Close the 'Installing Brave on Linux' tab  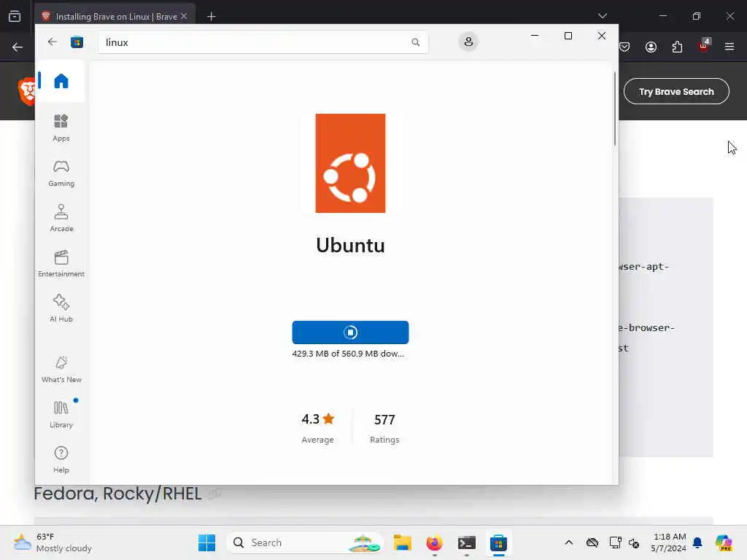pos(184,17)
